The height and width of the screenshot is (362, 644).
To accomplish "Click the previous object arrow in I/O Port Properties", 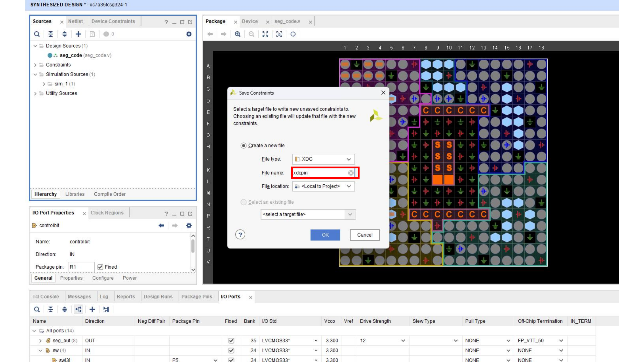I will coord(161,226).
